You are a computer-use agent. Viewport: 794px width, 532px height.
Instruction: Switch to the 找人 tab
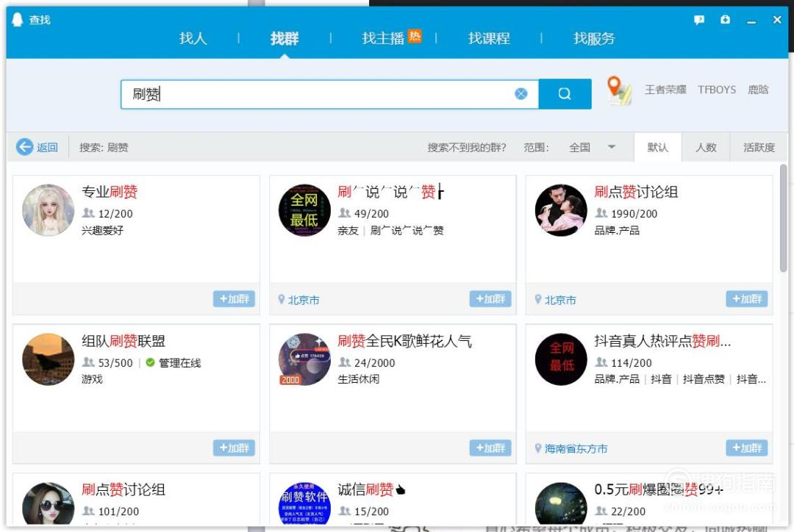pyautogui.click(x=192, y=38)
